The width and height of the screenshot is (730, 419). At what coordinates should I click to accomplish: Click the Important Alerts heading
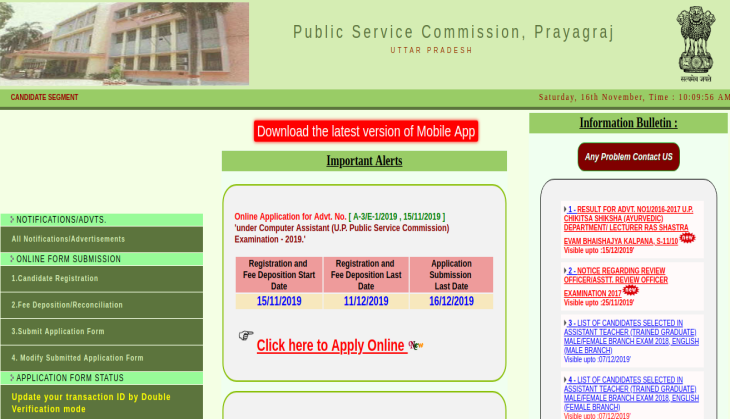tap(364, 161)
